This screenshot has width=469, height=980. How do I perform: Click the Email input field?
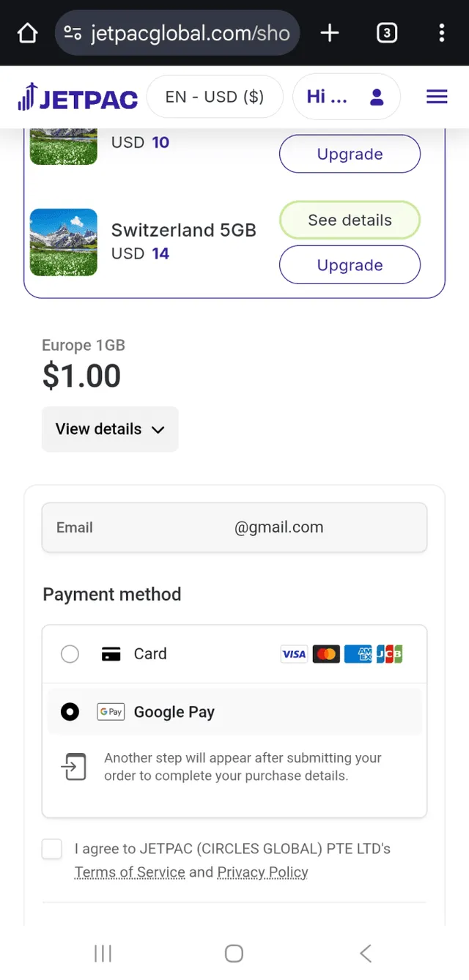[x=234, y=527]
